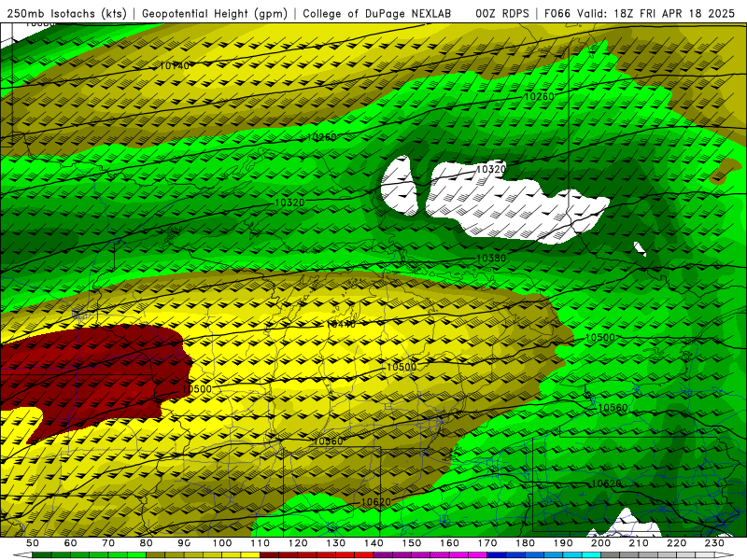This screenshot has height=560, width=747.
Task: Click the '130' legend value
Action: point(335,543)
